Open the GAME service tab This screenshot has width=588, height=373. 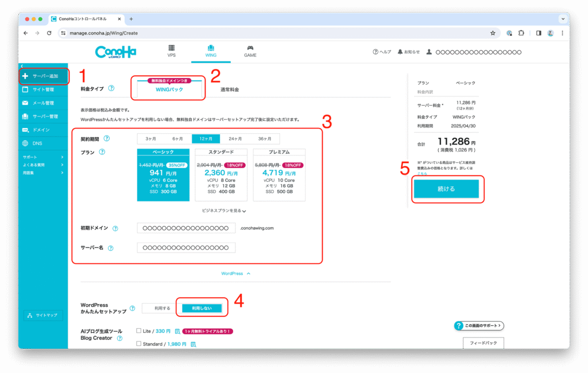[x=250, y=51]
